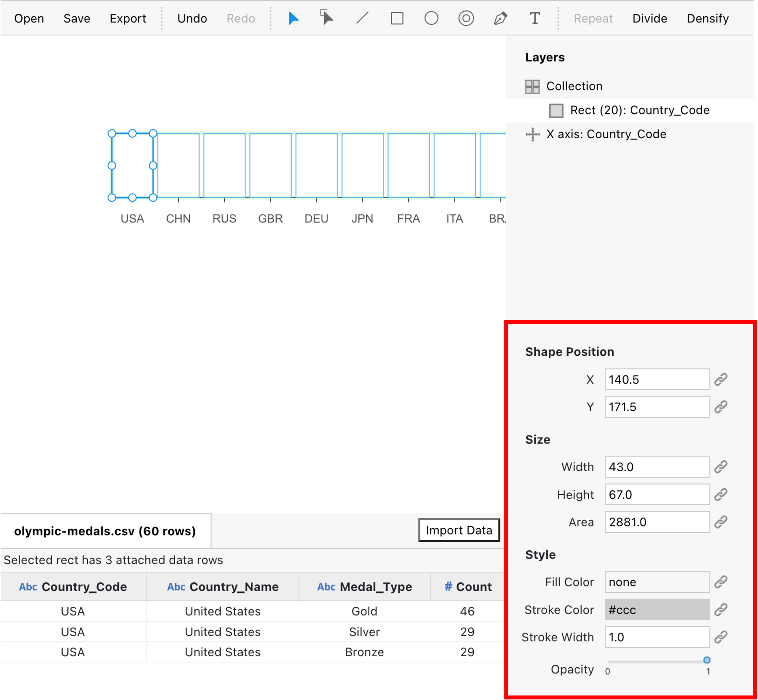Select the arrow selection tool

[x=293, y=18]
